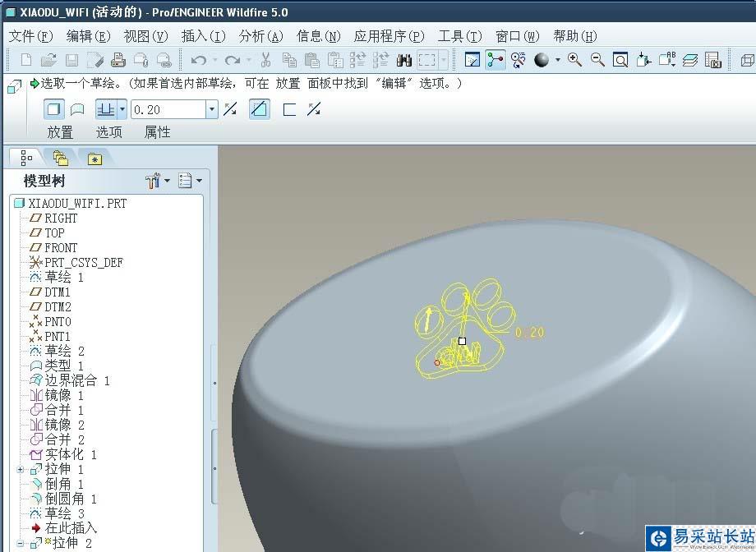Open the 分析(A) menu

point(260,36)
